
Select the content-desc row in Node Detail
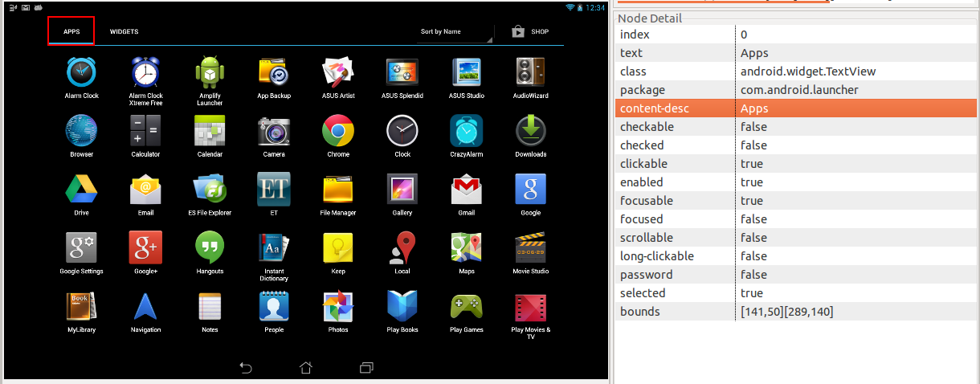click(x=796, y=108)
